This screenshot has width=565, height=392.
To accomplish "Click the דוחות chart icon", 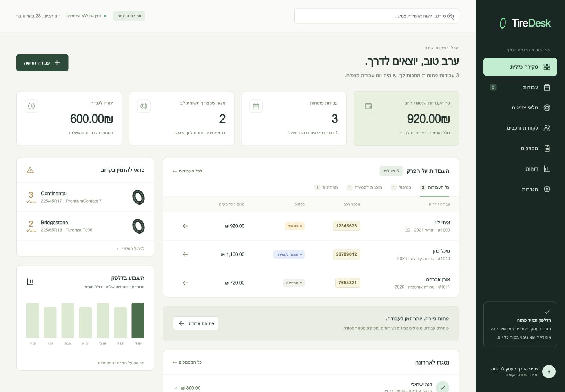I will pos(547,169).
